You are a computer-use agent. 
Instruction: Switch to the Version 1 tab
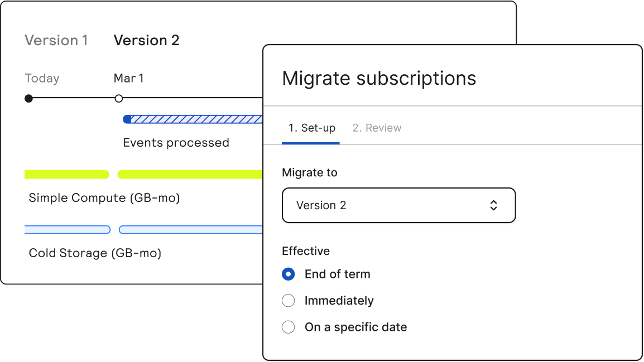[x=56, y=41]
